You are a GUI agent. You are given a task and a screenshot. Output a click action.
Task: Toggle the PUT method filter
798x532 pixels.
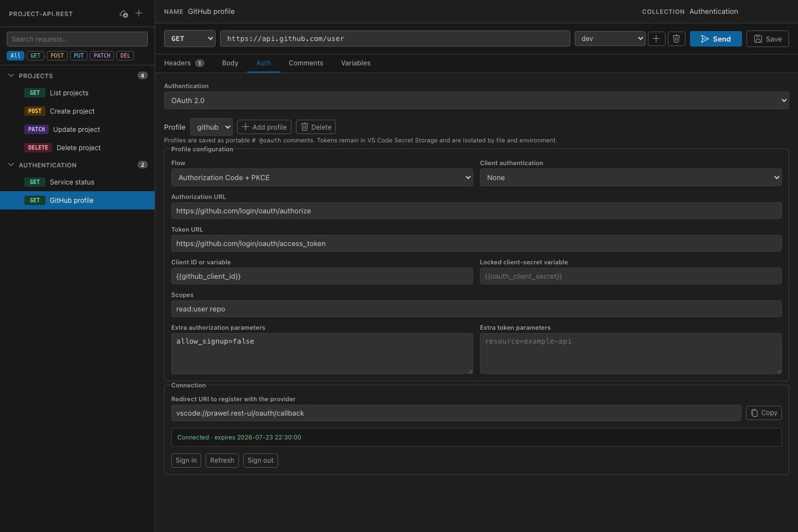(x=79, y=55)
